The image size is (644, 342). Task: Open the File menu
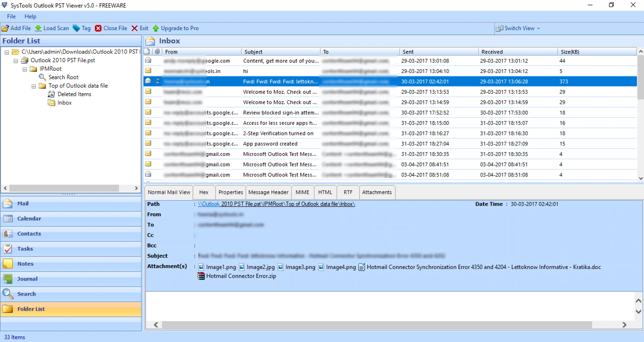(11, 16)
